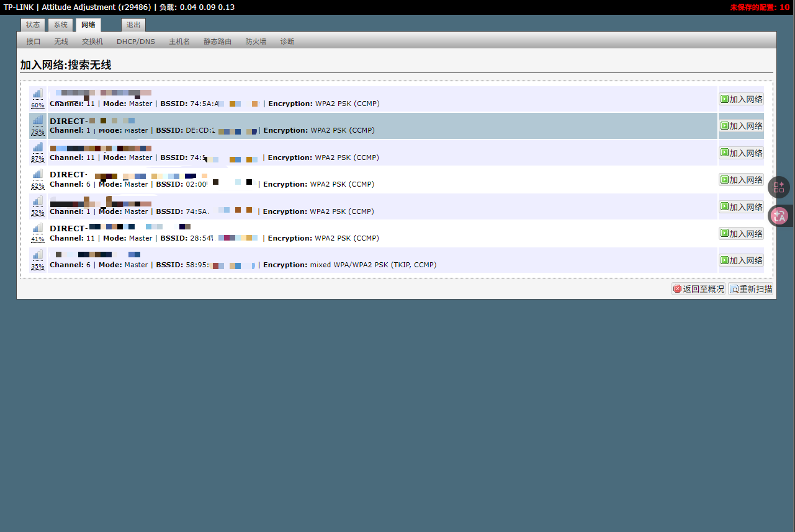Click the 75% signal strength icon
Image resolution: width=795 pixels, height=532 pixels.
point(38,120)
